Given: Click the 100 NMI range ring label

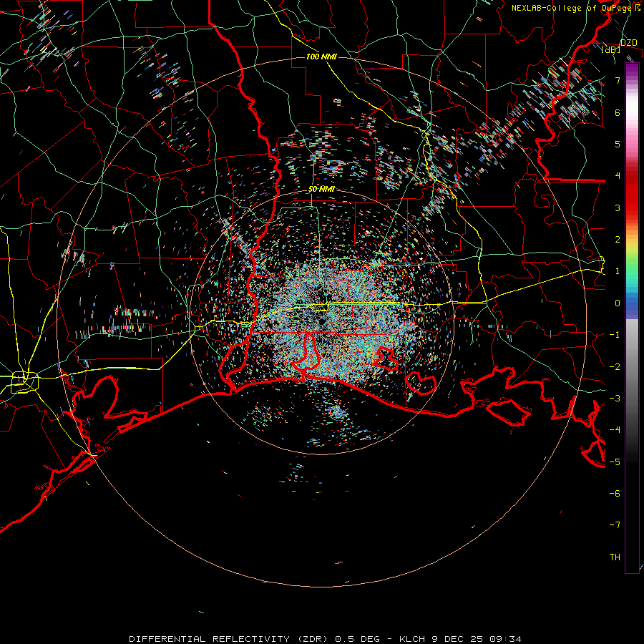Looking at the screenshot, I should click(321, 57).
